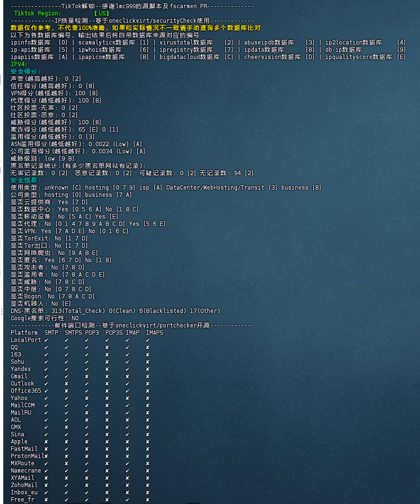
Task: Click the DNS blacklist result line
Action: click(115, 311)
